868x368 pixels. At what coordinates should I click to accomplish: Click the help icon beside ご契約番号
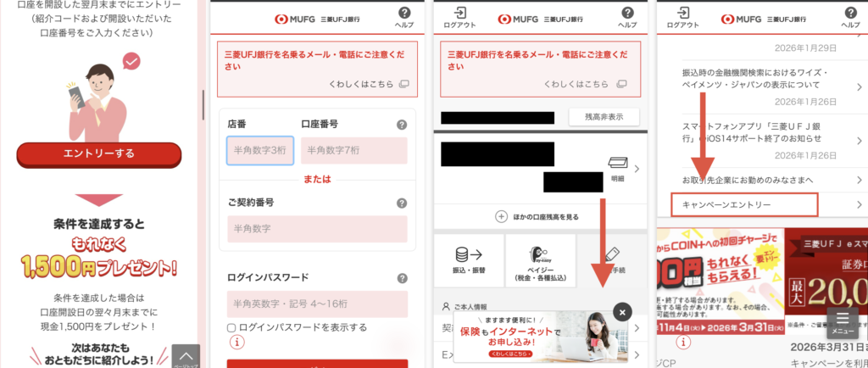[402, 204]
